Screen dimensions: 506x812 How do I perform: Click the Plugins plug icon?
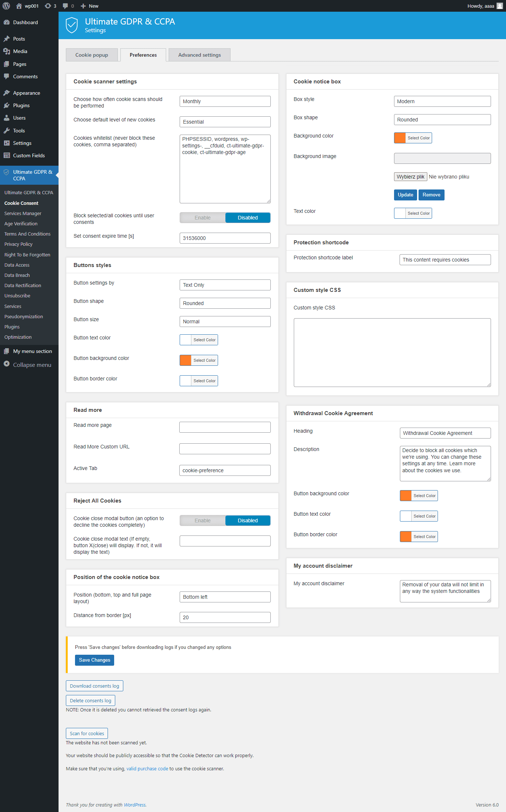point(7,105)
